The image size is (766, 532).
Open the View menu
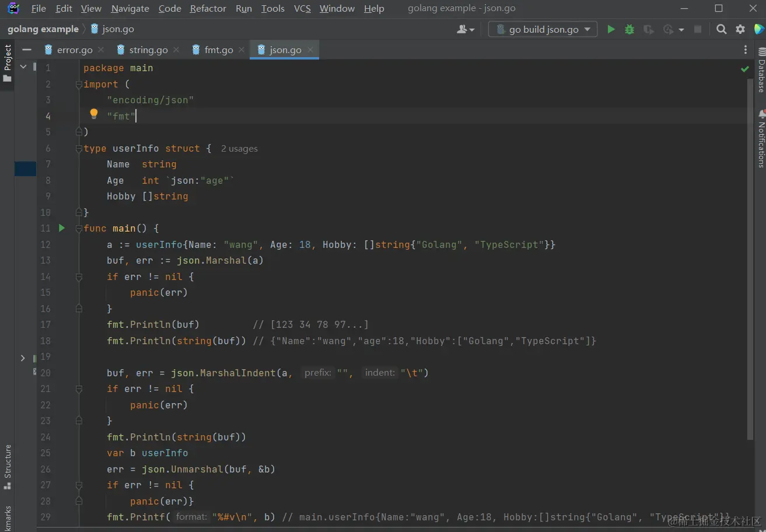pos(91,8)
